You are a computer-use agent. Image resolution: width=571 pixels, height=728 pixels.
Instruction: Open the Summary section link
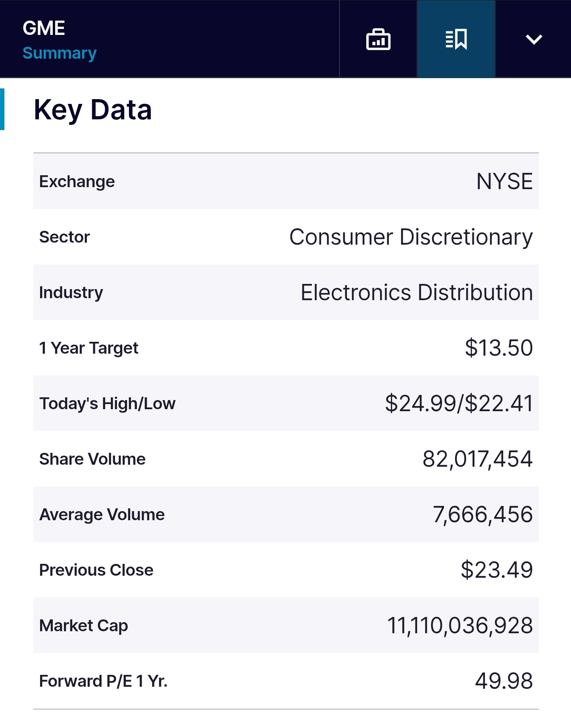60,53
